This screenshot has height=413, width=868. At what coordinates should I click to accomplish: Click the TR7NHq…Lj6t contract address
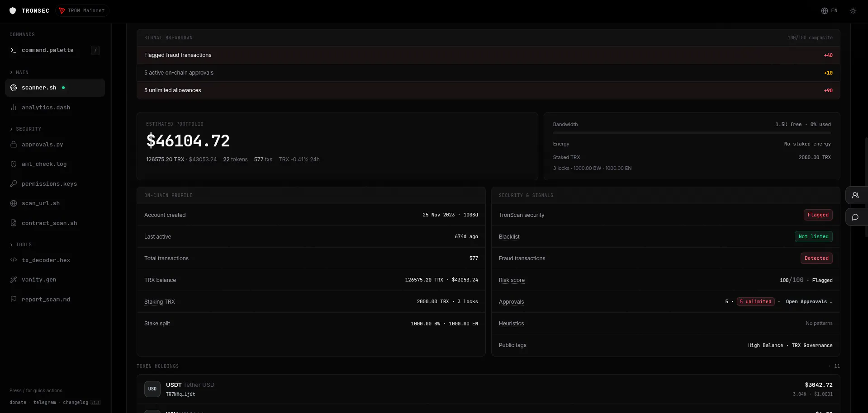pos(180,394)
